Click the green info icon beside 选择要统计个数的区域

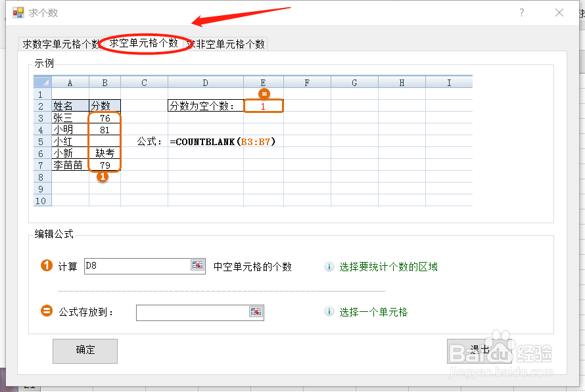pos(329,266)
